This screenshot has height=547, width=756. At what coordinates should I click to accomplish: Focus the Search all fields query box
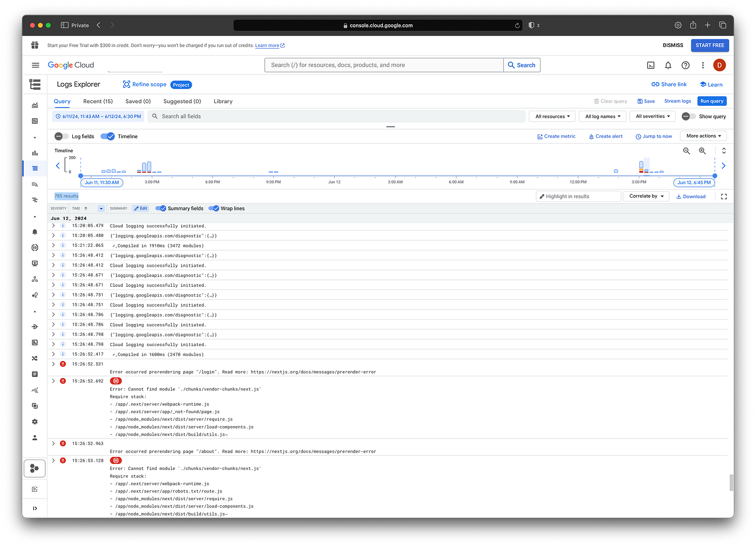tap(336, 117)
